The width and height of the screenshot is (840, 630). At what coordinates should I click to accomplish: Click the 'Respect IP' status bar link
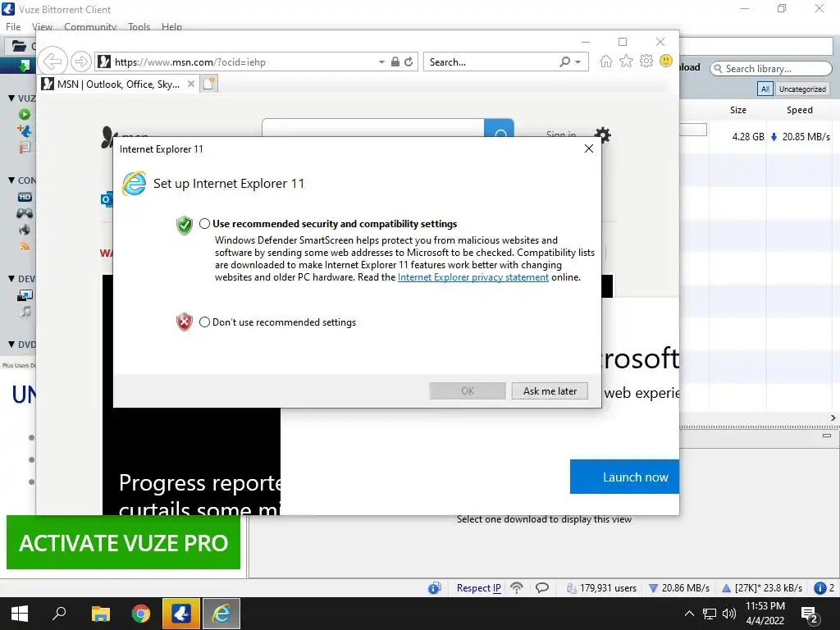tap(478, 587)
